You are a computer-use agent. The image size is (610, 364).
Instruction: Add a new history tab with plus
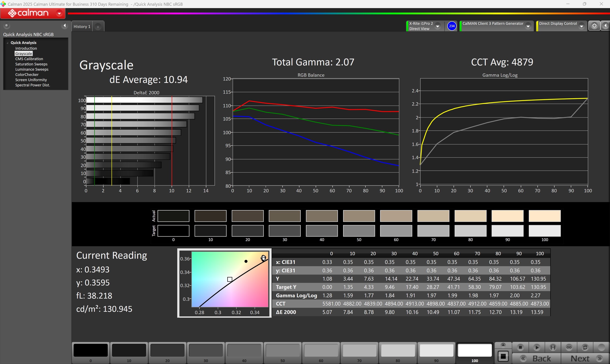pos(98,27)
